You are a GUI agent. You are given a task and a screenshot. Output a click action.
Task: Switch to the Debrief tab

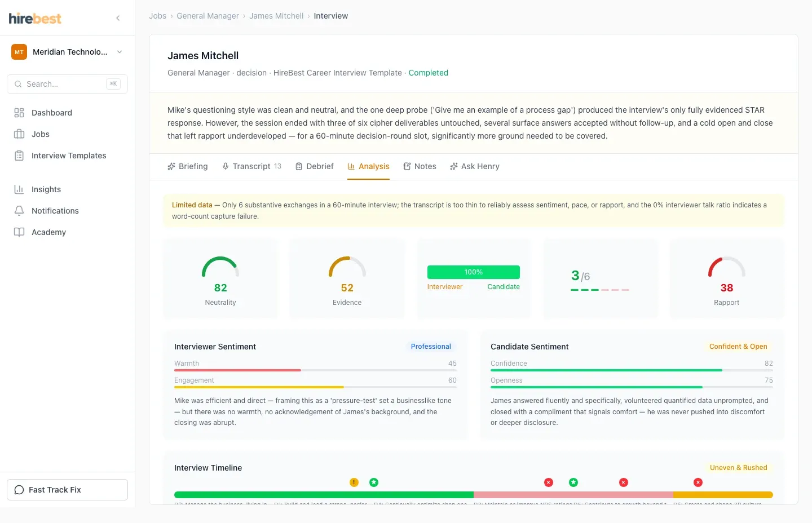(315, 166)
